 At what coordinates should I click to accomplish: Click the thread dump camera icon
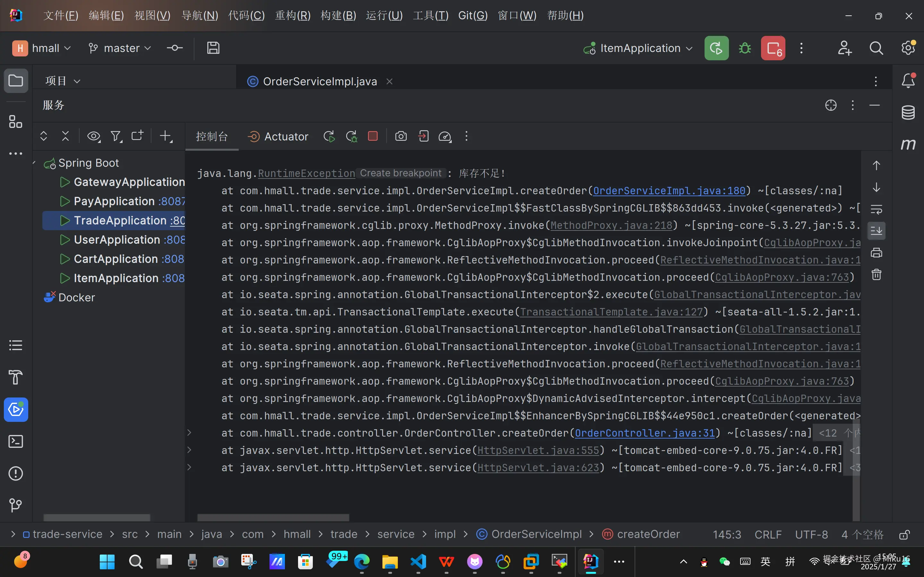(400, 136)
